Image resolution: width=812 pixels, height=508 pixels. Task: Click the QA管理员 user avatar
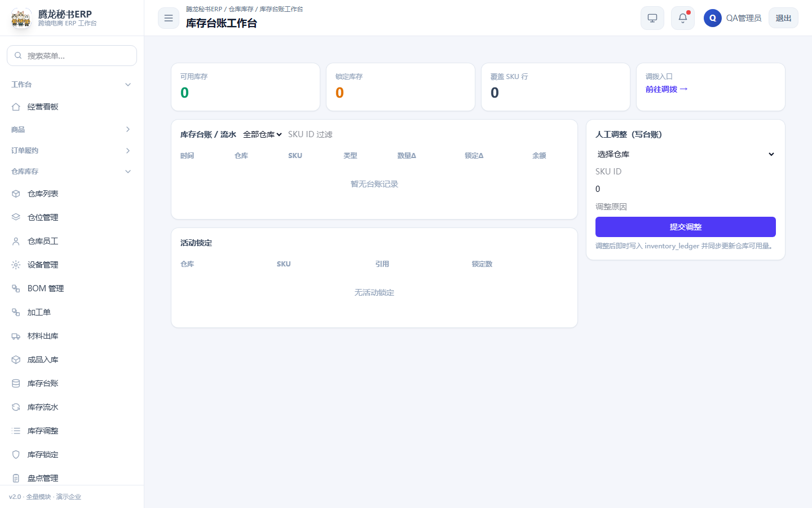tap(713, 18)
